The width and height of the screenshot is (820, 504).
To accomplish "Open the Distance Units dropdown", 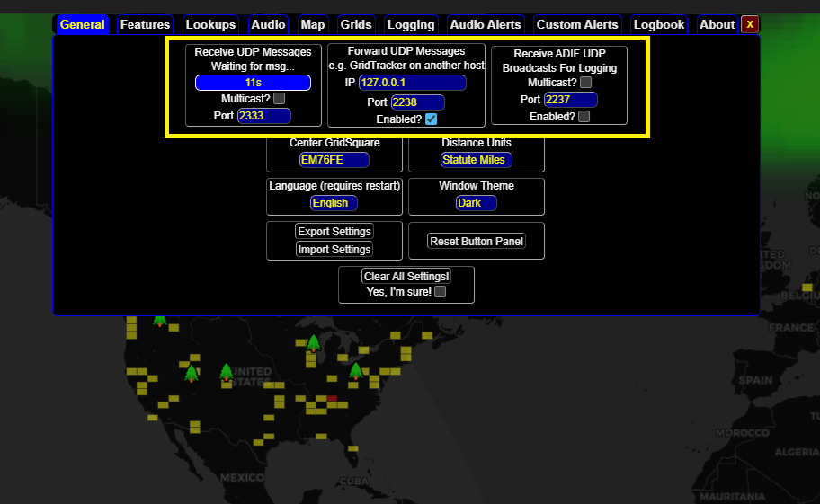I will pyautogui.click(x=477, y=160).
